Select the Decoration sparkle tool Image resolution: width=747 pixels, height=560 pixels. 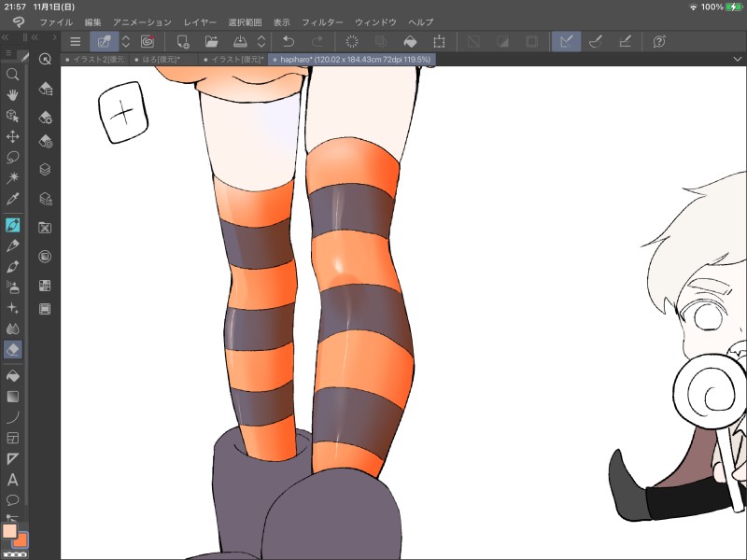[13, 308]
